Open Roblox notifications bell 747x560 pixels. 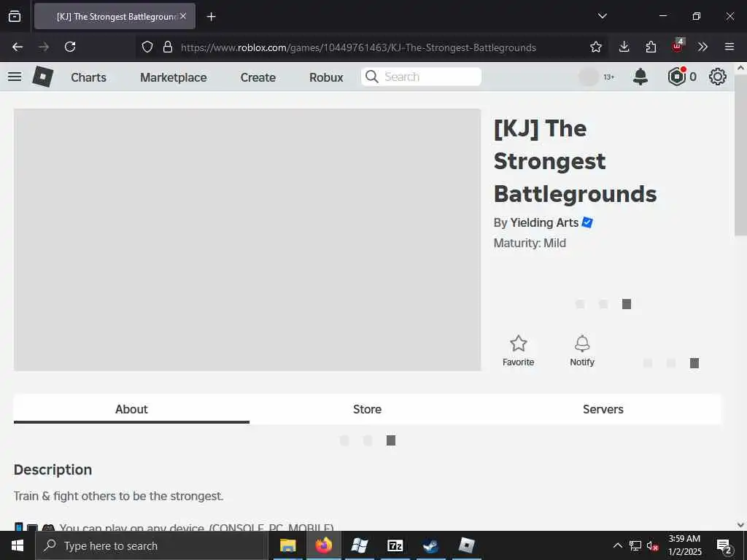point(640,77)
